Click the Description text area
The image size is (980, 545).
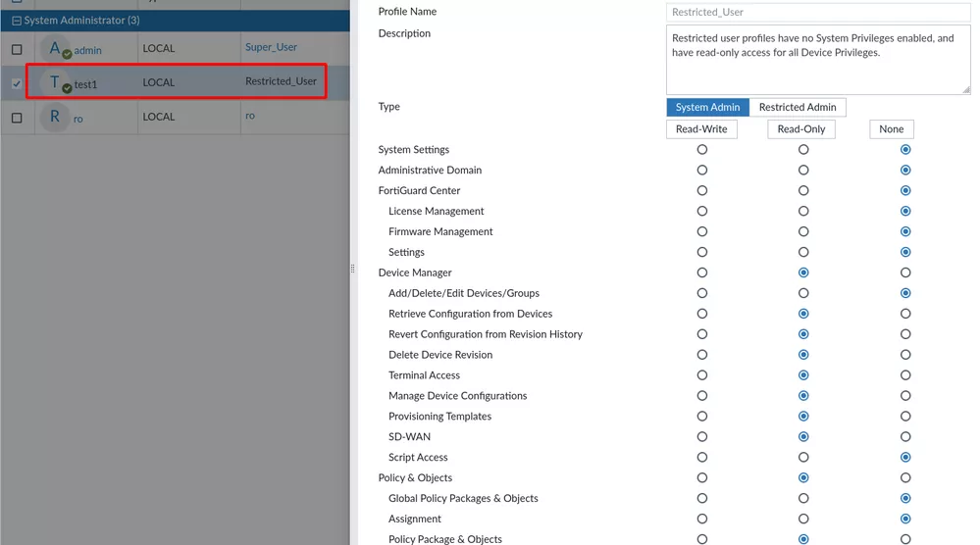point(818,60)
